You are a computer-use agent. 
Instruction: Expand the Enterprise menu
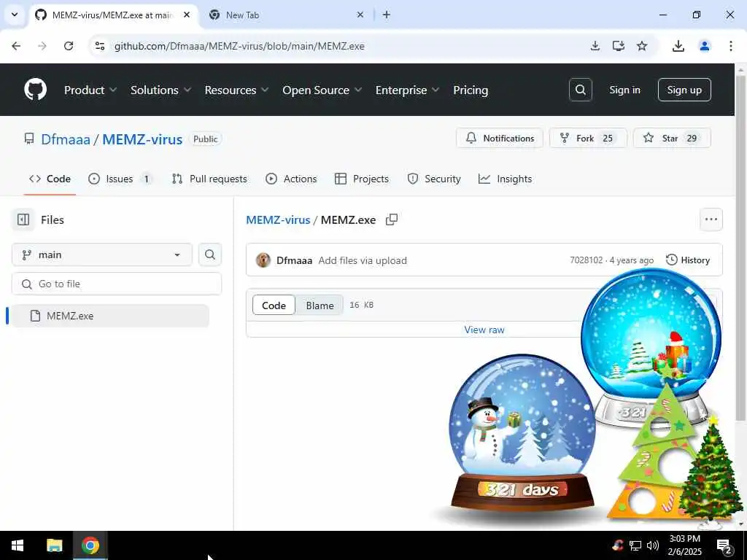point(407,90)
